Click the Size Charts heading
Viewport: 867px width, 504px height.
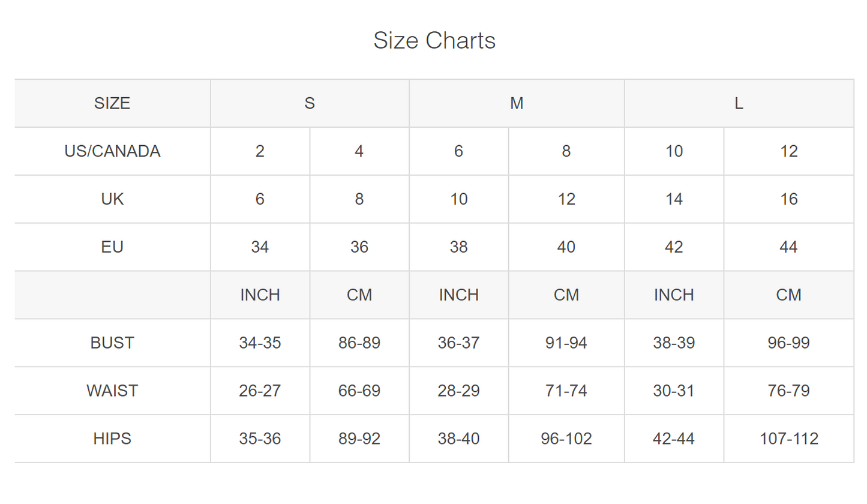click(x=434, y=41)
